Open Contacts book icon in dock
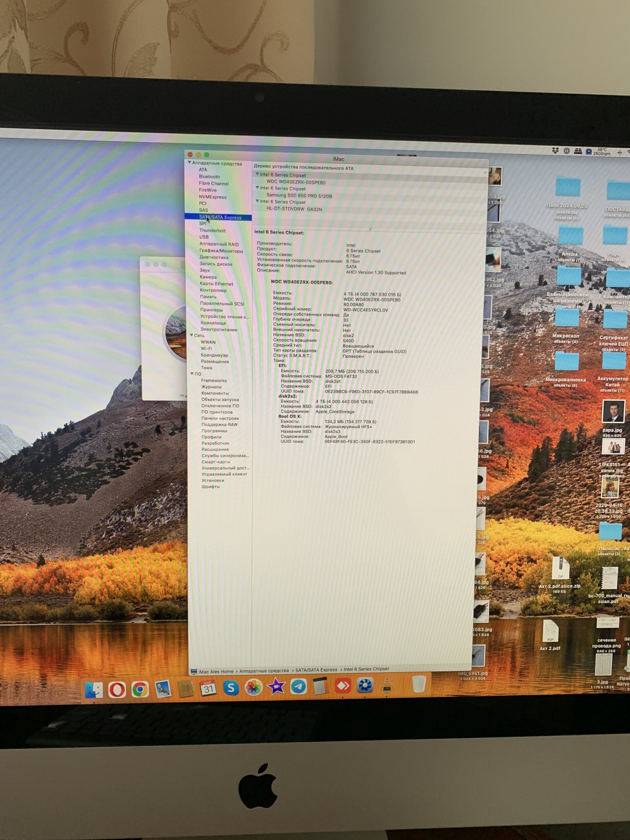 click(x=185, y=688)
